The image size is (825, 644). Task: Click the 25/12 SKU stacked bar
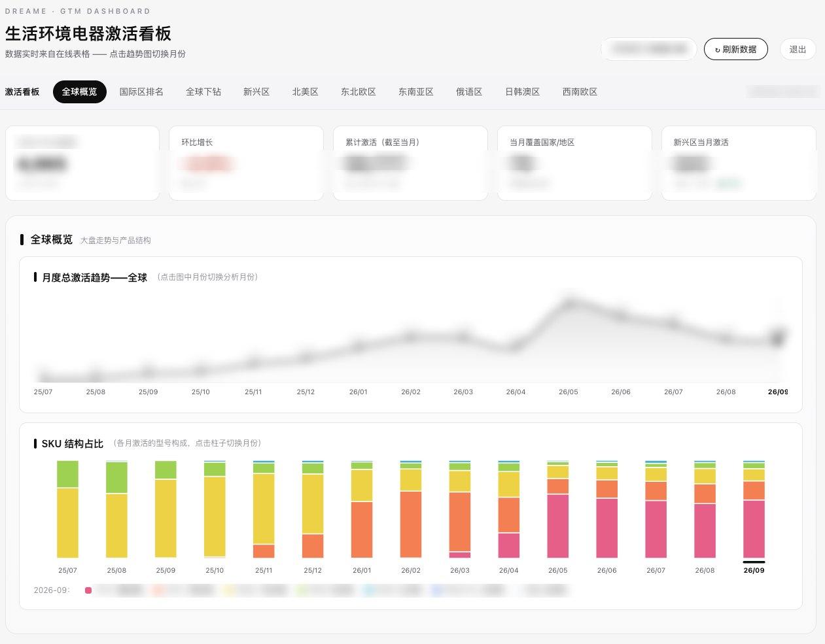[x=313, y=509]
